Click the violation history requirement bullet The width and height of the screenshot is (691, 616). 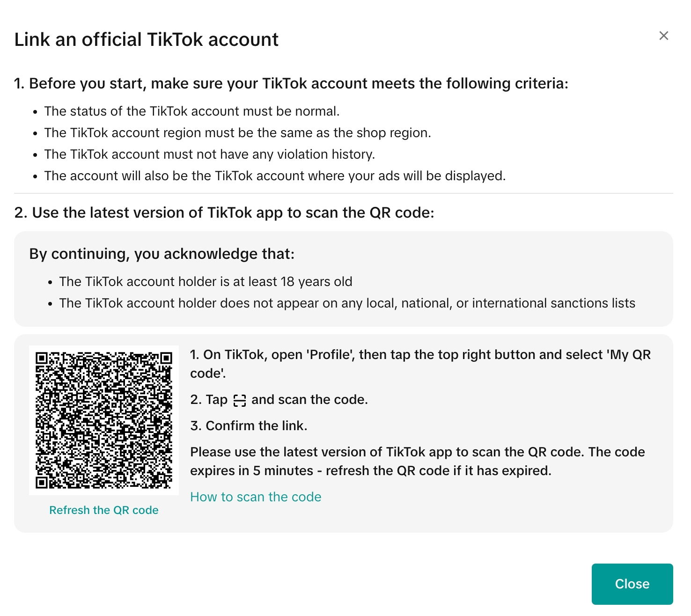[209, 154]
